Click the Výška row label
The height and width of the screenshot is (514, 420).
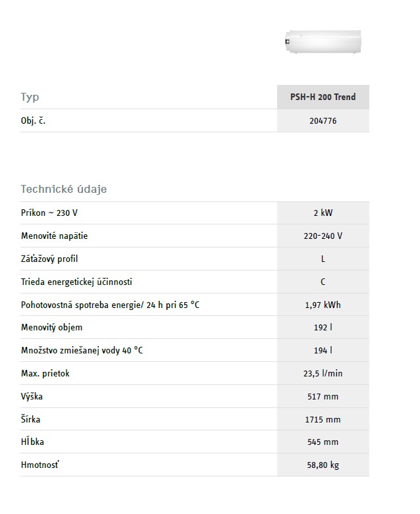pyautogui.click(x=32, y=396)
